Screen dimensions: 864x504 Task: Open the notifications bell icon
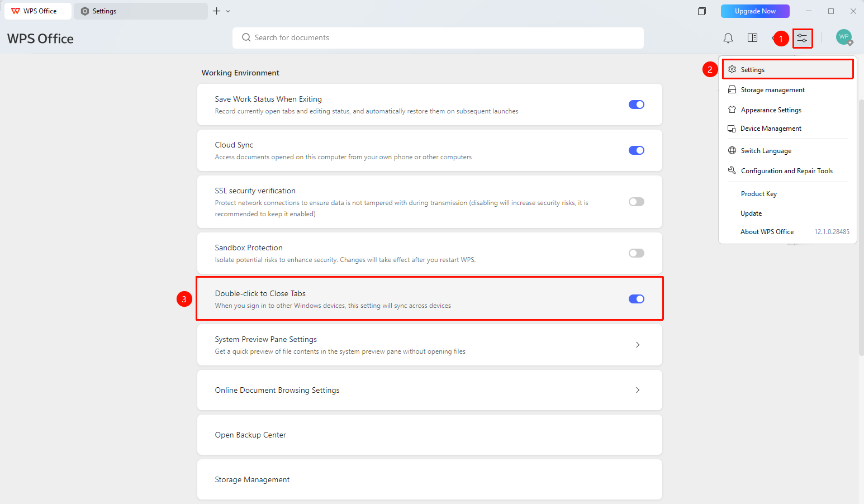[728, 38]
